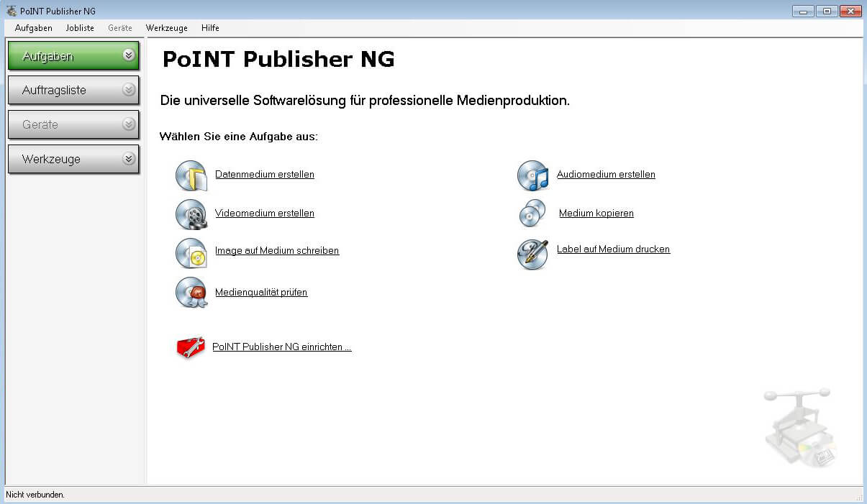Expand the Werkzeuge panel chevron
The image size is (867, 504).
pos(129,159)
